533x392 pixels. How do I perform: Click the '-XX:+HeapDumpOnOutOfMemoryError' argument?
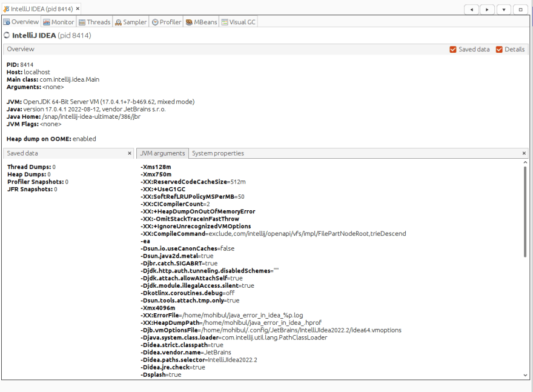coord(198,211)
